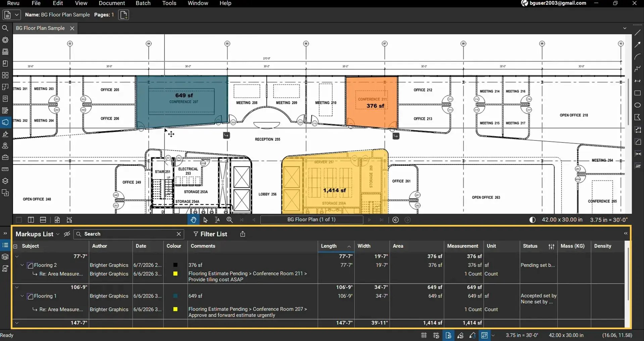The height and width of the screenshot is (341, 644).
Task: Select the Line markup tool
Action: pos(638,33)
